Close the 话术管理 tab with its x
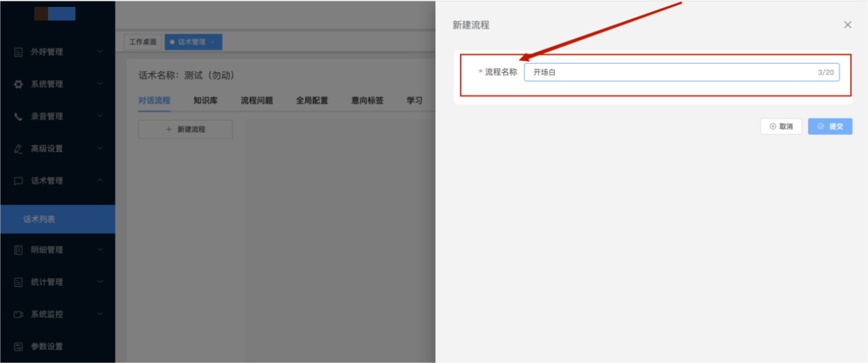This screenshot has height=363, width=868. pos(212,42)
